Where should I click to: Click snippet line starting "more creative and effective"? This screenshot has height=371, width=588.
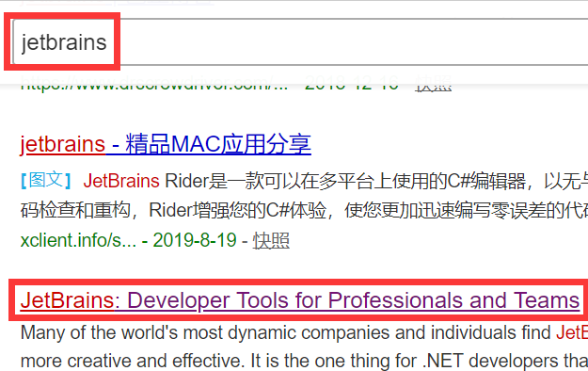pos(304,361)
